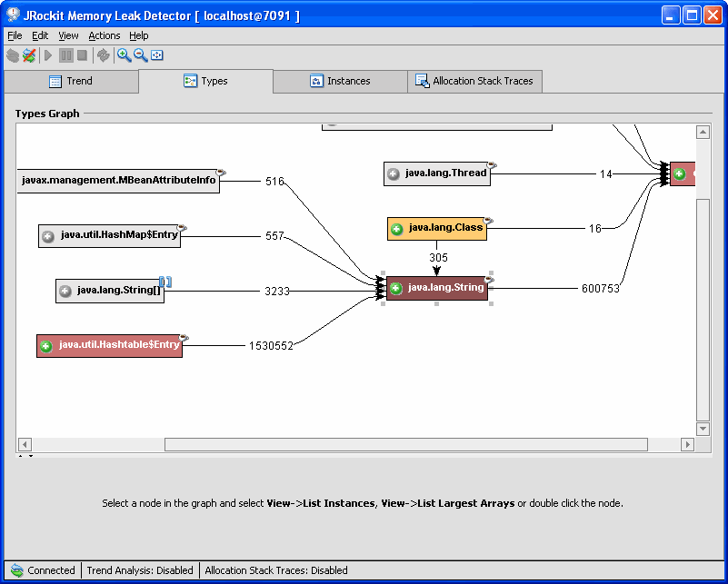Select the java.lang.String node label
Screen dimensions: 728x584
click(445, 288)
